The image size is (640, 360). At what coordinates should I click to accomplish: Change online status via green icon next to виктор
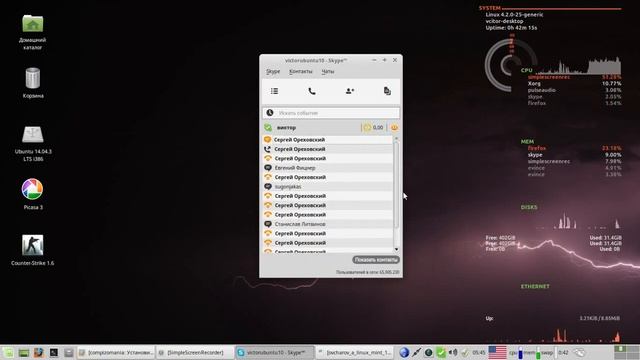[268, 127]
